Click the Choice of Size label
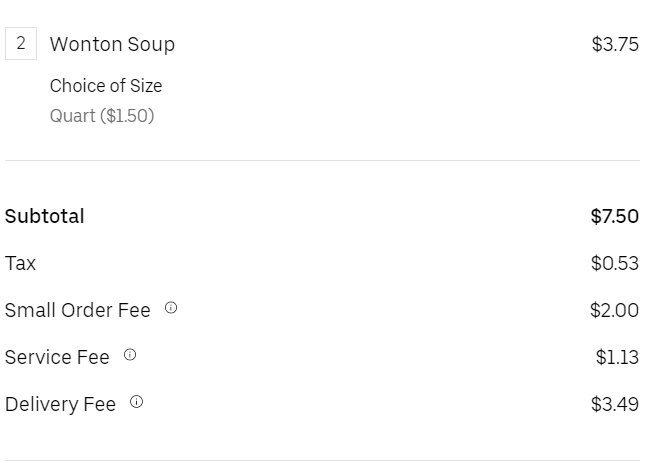Screen dimensions: 659x476 106,86
